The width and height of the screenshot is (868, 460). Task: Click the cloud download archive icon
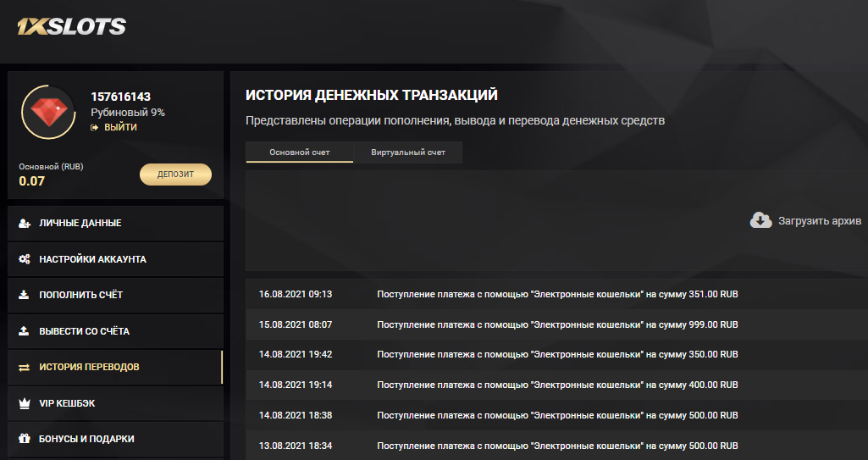click(761, 220)
